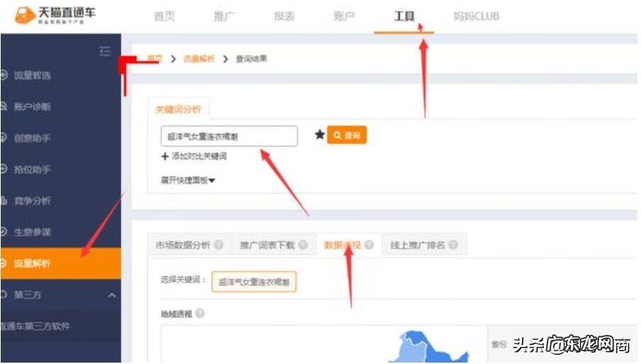641x364 pixels.
Task: Switch to the 线上推广排名 tab
Action: point(417,245)
